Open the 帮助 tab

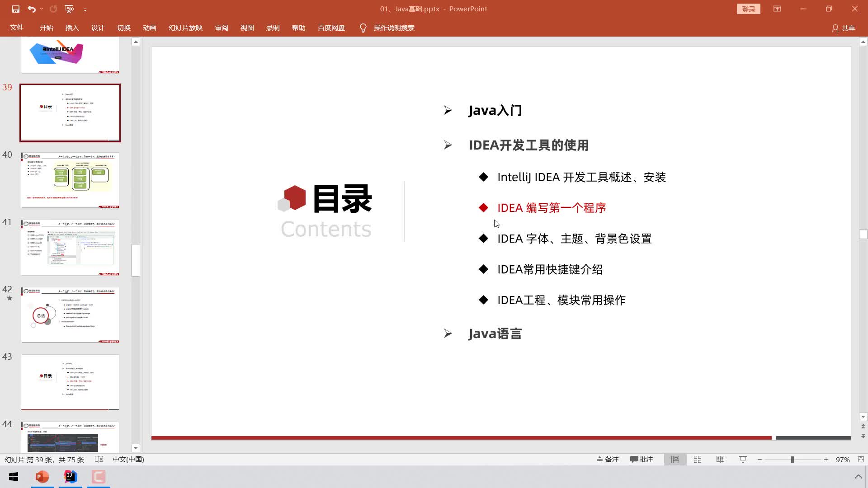click(298, 28)
